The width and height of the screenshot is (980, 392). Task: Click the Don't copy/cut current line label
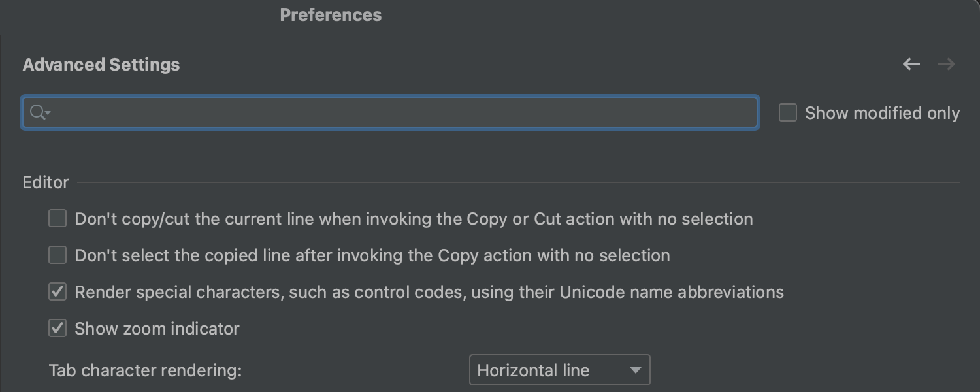[413, 219]
